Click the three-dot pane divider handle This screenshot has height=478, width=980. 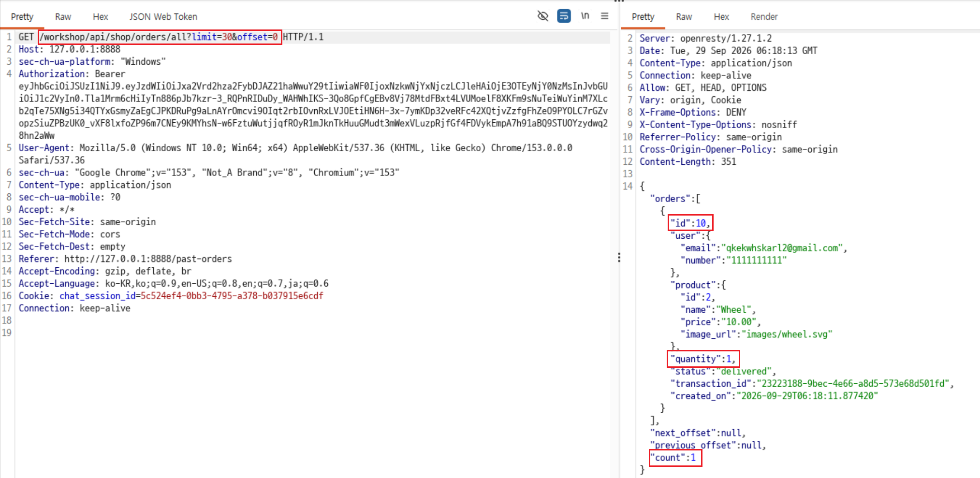[x=619, y=258]
